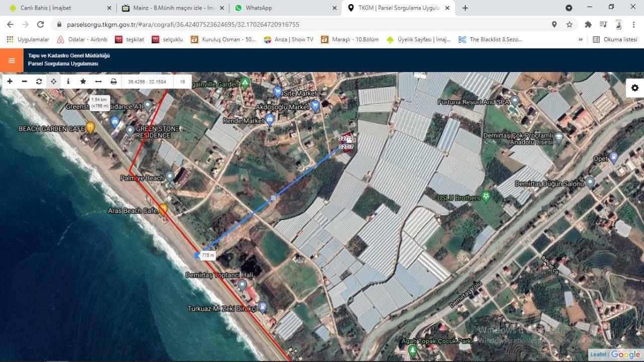Click the GREEN STONE RESIDENCE pin
The image size is (644, 362).
[x=130, y=130]
